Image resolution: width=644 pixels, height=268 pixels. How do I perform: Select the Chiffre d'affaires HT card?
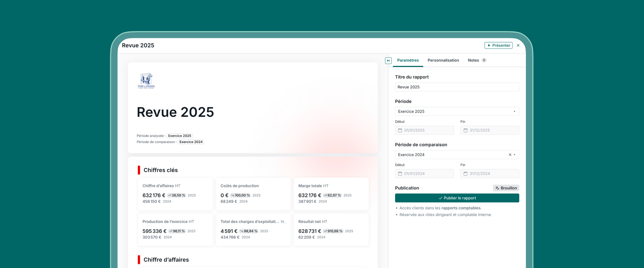pyautogui.click(x=175, y=194)
